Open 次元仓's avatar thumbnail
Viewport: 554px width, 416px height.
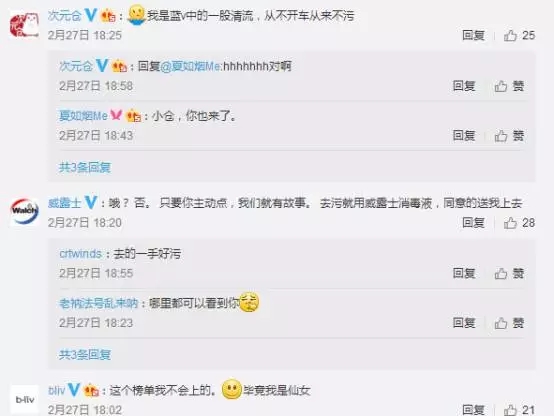point(24,25)
